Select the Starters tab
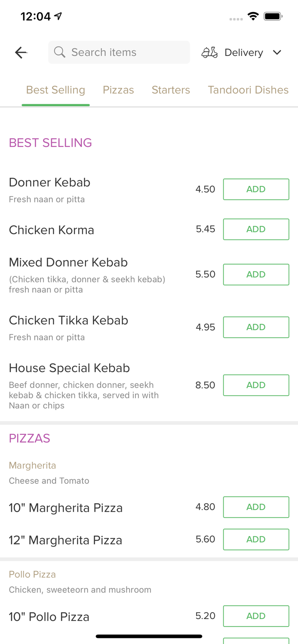 click(x=171, y=90)
